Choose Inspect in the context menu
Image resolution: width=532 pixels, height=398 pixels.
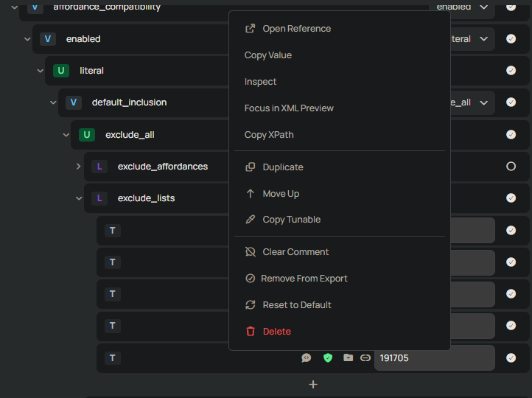[x=261, y=82]
